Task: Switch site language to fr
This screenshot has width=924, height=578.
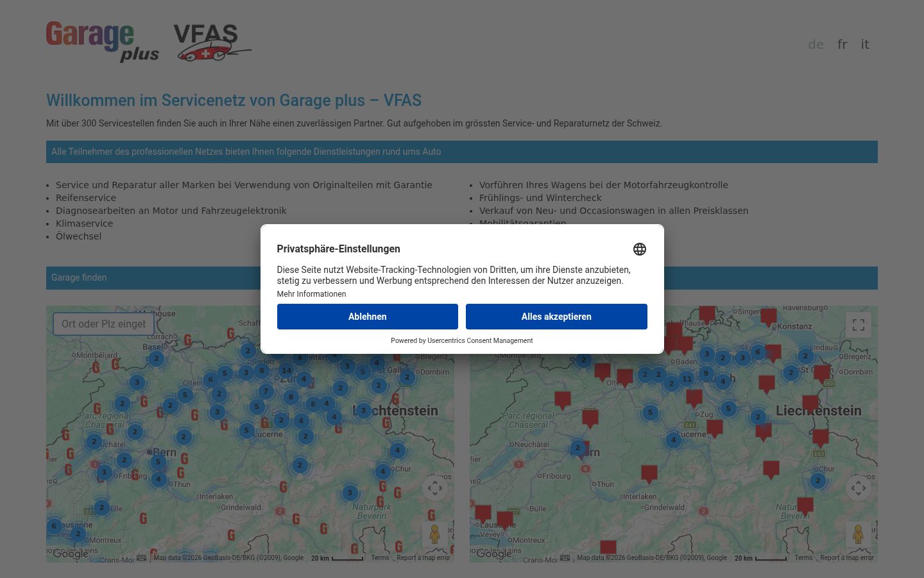Action: 843,44
